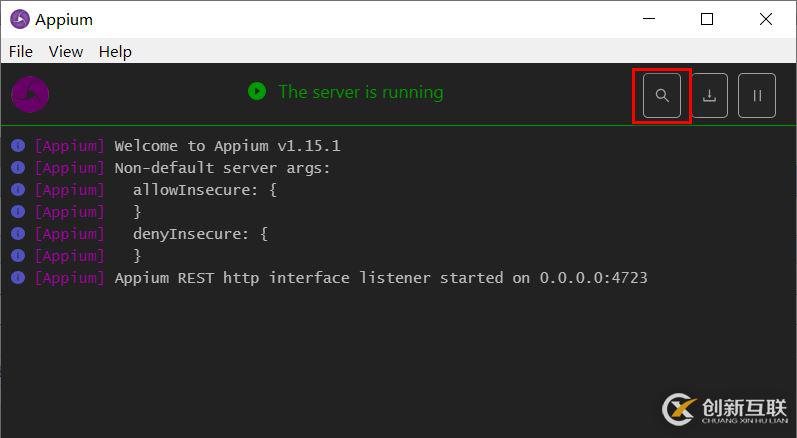Click info icon beside Non-default server args
797x438 pixels.
[x=18, y=168]
